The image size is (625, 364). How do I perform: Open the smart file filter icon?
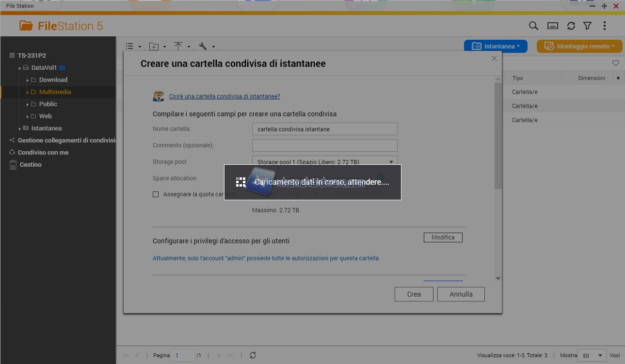coord(587,26)
